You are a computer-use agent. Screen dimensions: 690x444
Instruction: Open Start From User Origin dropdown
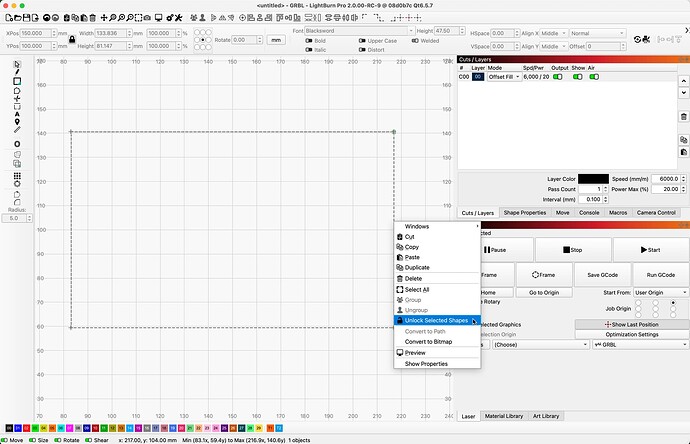661,293
